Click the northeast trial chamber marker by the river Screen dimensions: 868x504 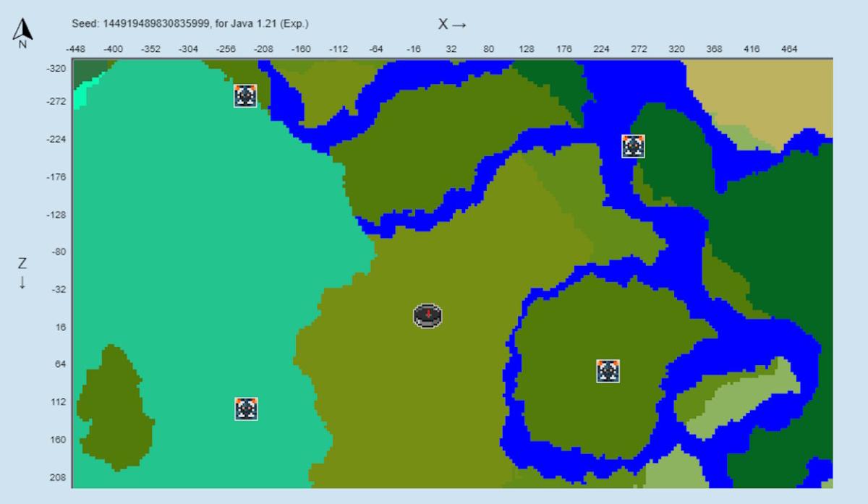[x=634, y=146]
